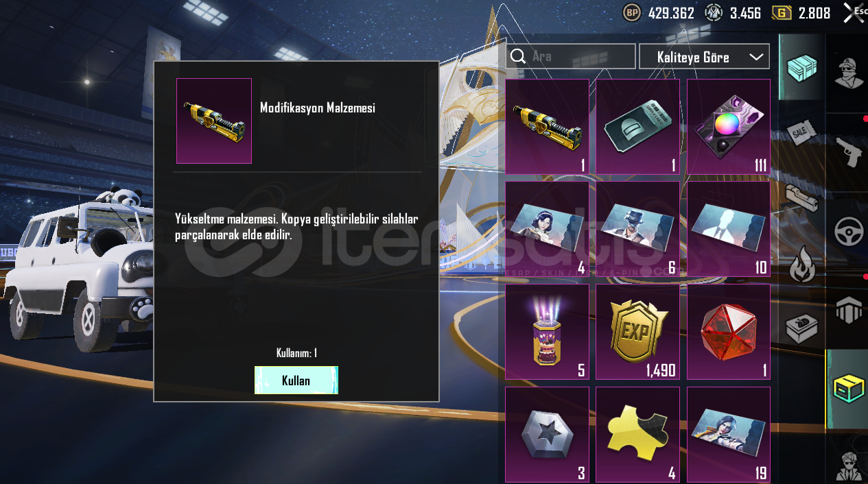Screen dimensions: 868x484
Task: Click the yellow puzzle piece item
Action: point(637,435)
